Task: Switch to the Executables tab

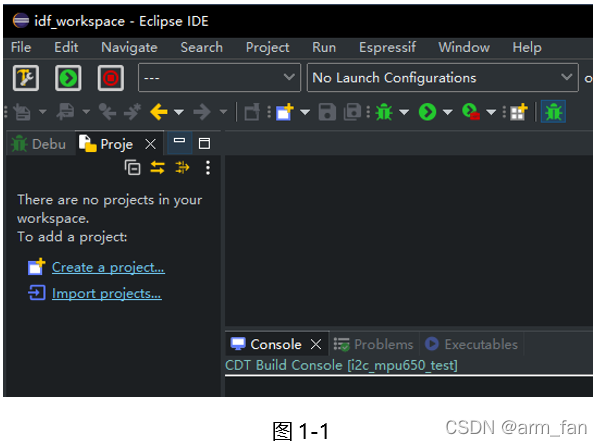Action: (471, 344)
